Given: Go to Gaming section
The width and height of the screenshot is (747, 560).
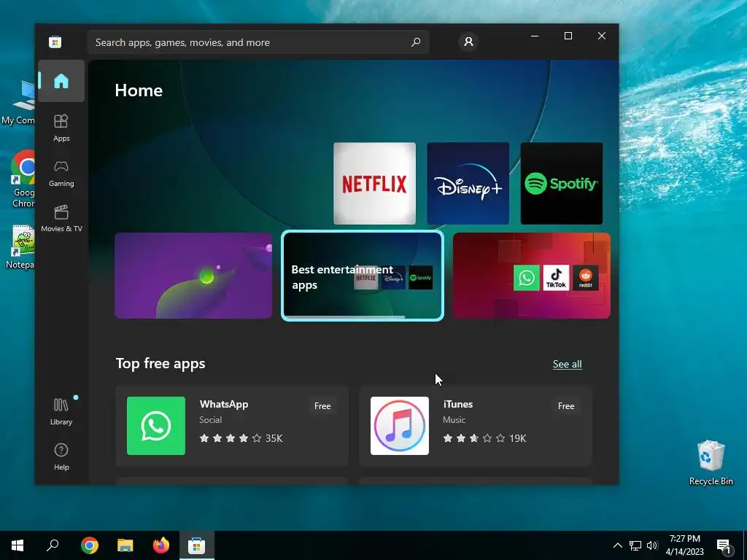Looking at the screenshot, I should click(x=61, y=174).
